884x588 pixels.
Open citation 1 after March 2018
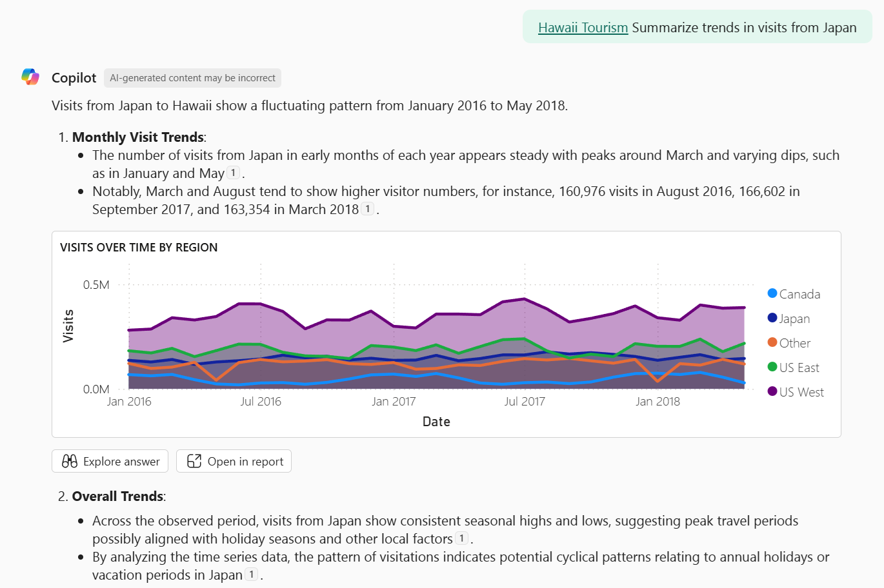(x=367, y=209)
